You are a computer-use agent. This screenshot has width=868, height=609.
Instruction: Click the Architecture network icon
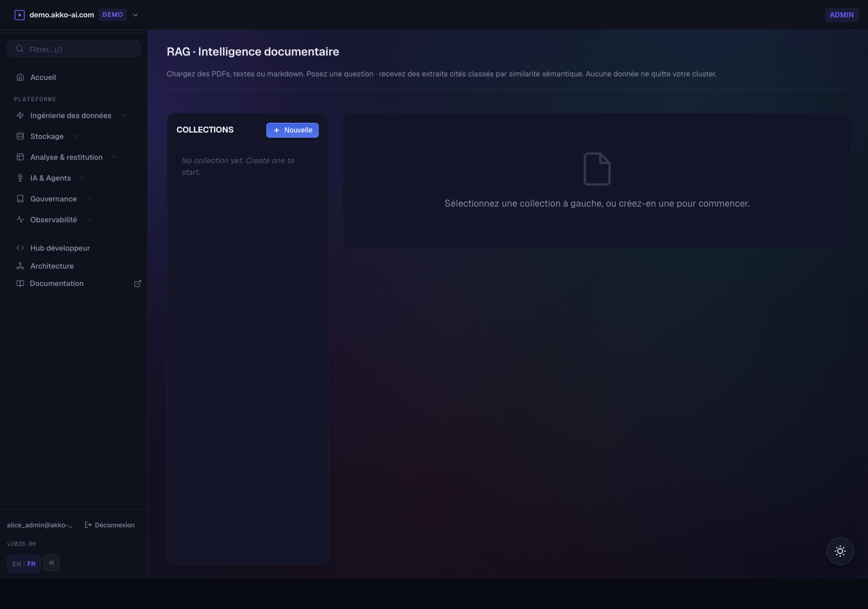[20, 266]
